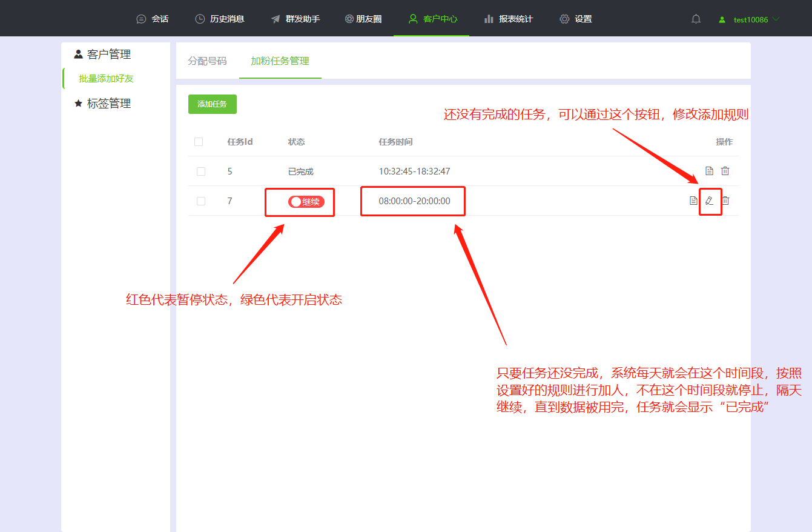The width and height of the screenshot is (812, 532).
Task: Click the green user avatar icon
Action: (x=722, y=19)
